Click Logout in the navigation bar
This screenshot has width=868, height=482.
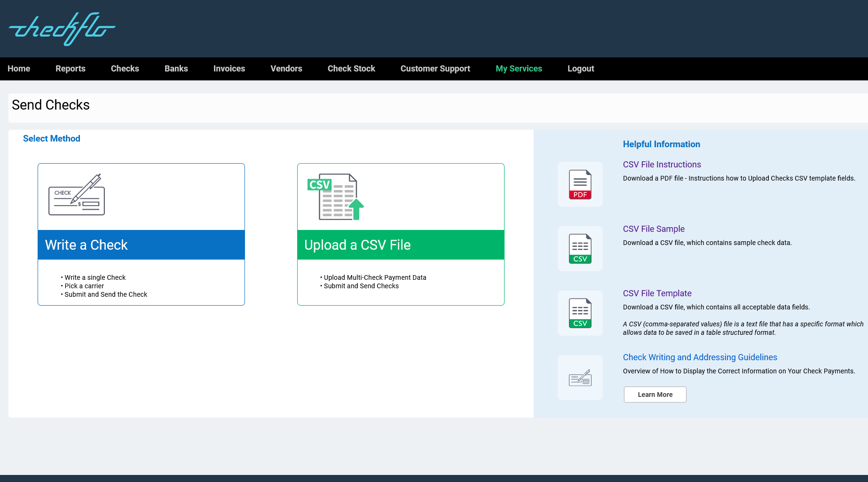pos(581,69)
